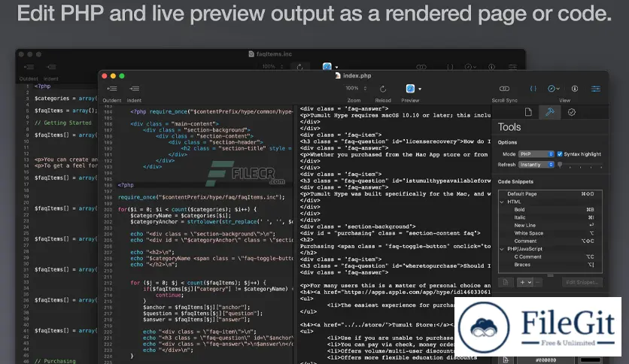The height and width of the screenshot is (364, 629).
Task: Open zoom 100% control in faqItems.inc window
Action: (x=272, y=66)
